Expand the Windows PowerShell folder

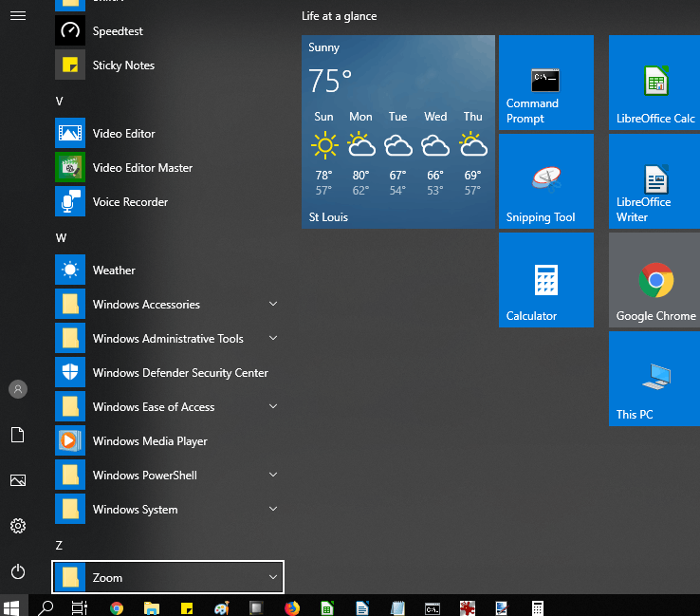[168, 475]
